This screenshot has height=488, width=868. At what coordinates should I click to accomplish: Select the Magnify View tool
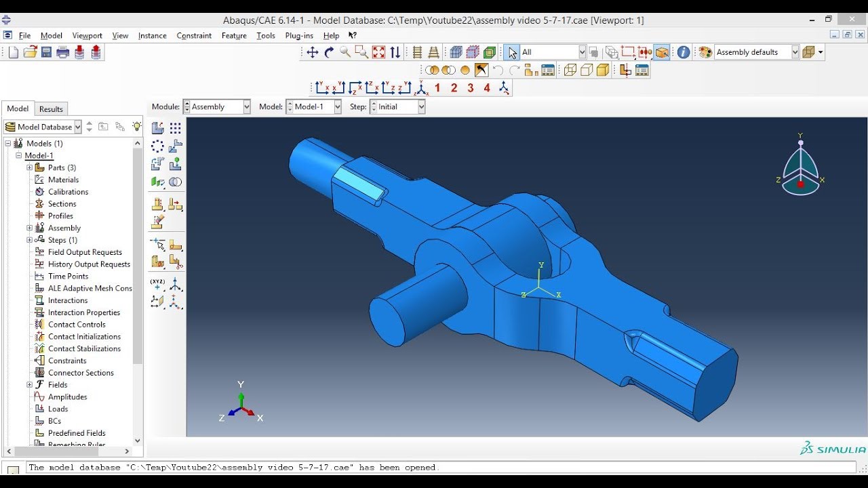click(x=345, y=52)
